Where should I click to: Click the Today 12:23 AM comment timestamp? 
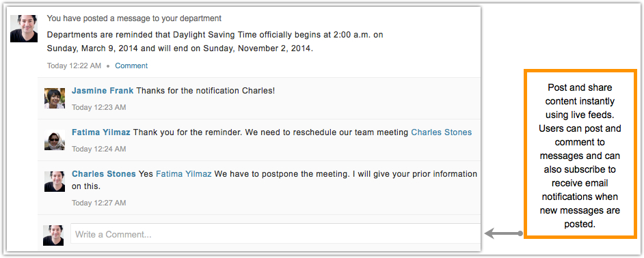98,107
